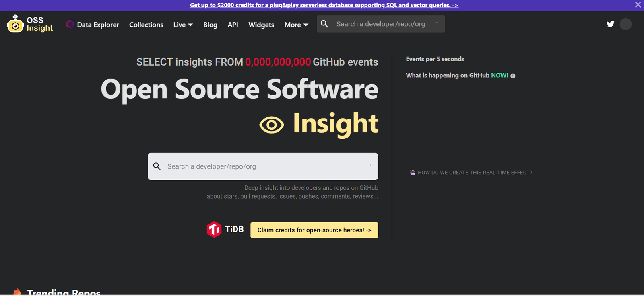Image resolution: width=644 pixels, height=296 pixels.
Task: Click the round user avatar in navbar
Action: (625, 24)
